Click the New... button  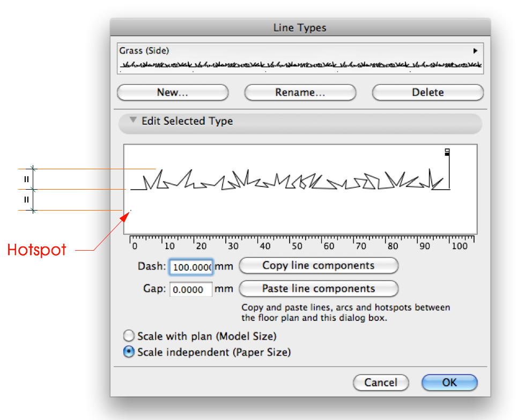click(173, 92)
